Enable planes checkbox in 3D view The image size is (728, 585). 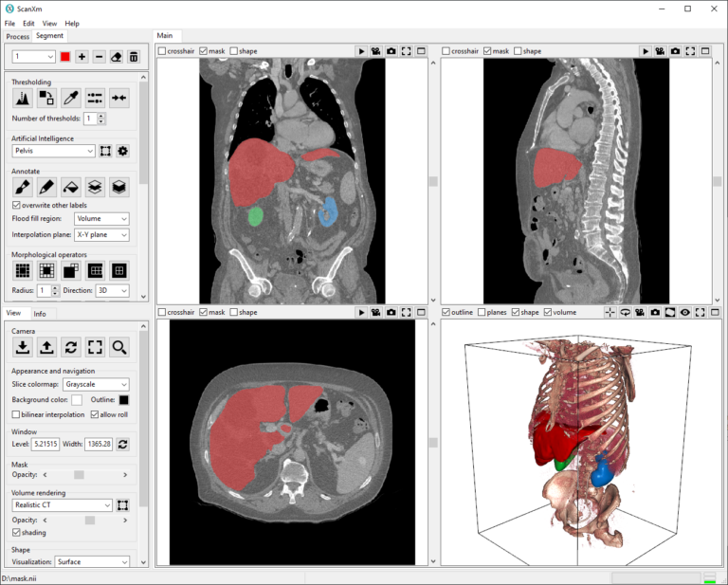coord(492,313)
